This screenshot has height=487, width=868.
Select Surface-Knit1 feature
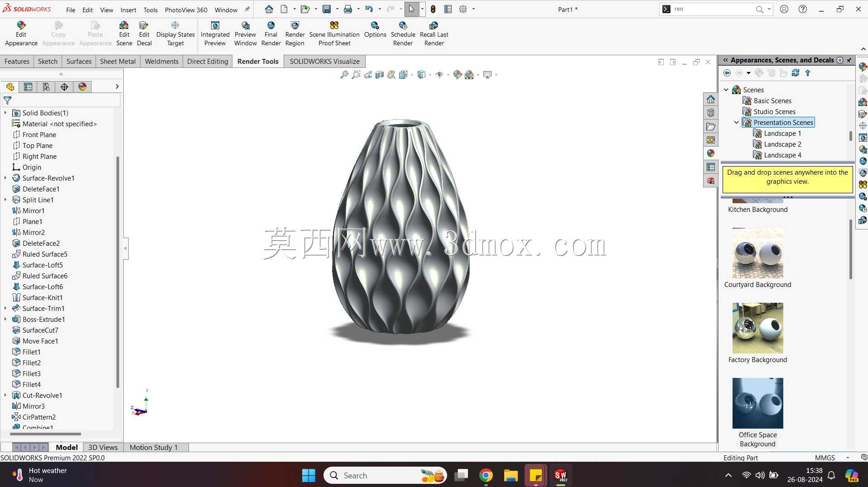pyautogui.click(x=43, y=297)
